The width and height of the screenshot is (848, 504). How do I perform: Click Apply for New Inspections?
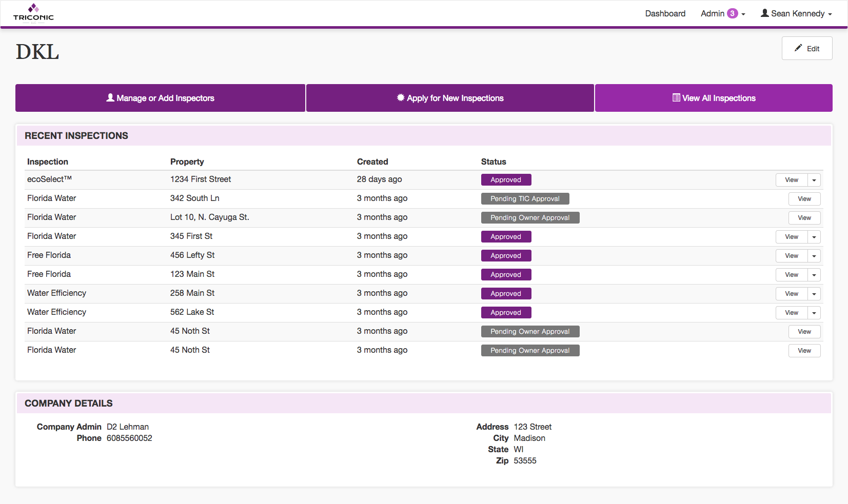[x=450, y=98]
